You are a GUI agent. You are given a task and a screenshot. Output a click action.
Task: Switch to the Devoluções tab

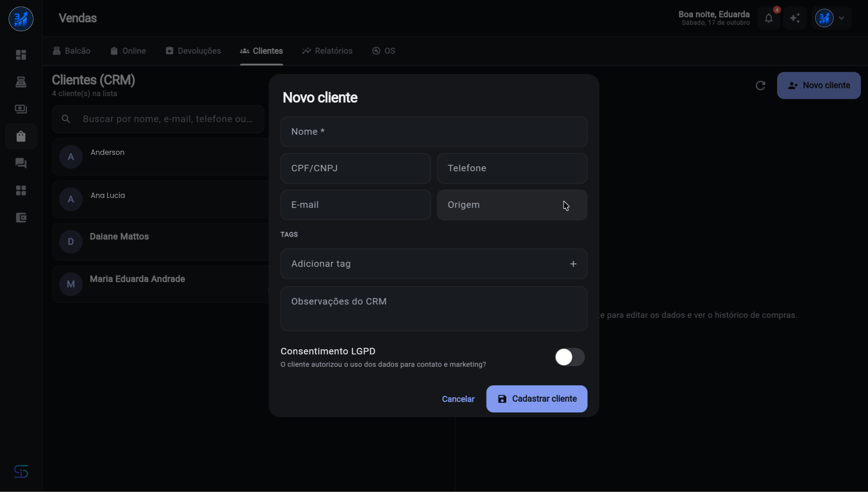pyautogui.click(x=193, y=51)
